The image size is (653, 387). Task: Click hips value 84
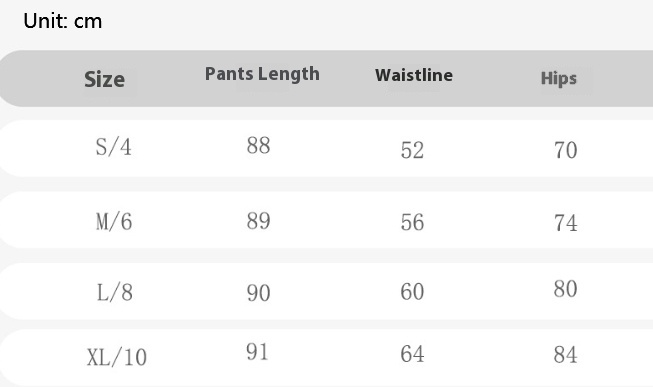pos(566,355)
